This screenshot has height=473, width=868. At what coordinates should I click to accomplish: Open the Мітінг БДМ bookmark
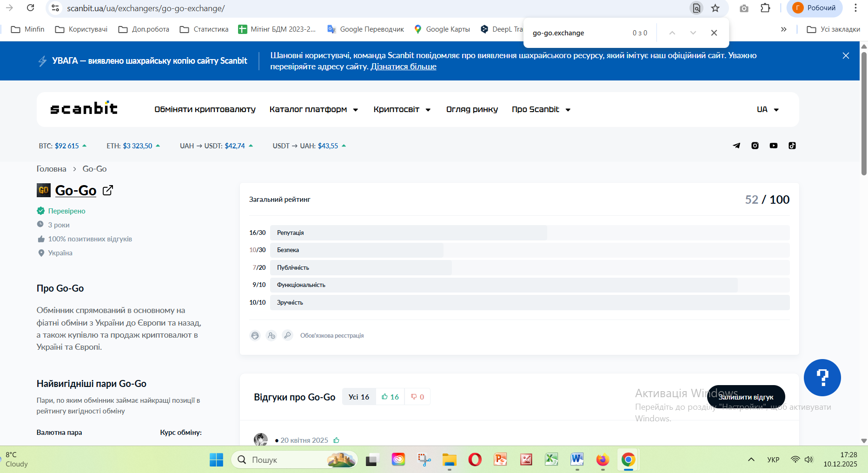pos(277,29)
